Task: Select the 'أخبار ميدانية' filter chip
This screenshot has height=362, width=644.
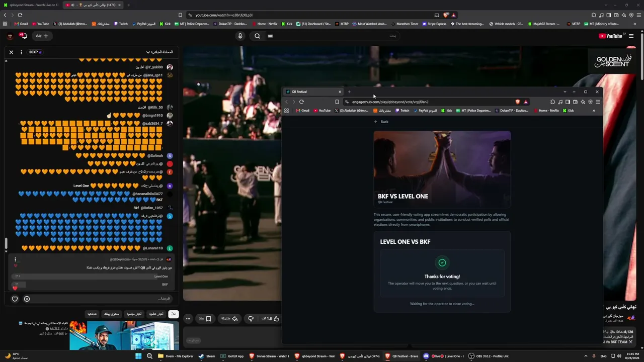Action: [x=134, y=314]
